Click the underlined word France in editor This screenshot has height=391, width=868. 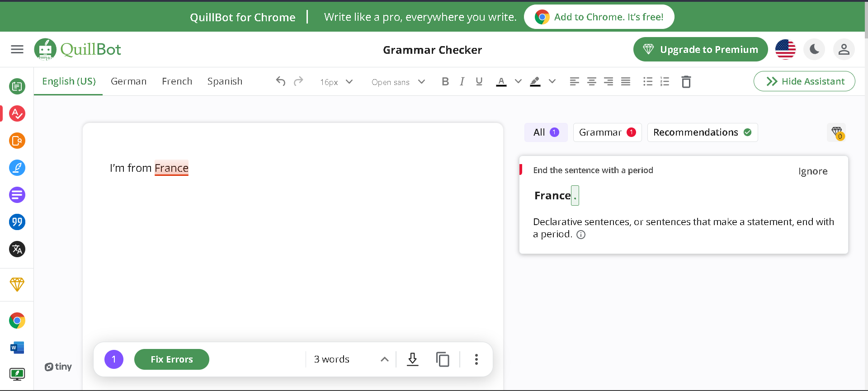(171, 168)
